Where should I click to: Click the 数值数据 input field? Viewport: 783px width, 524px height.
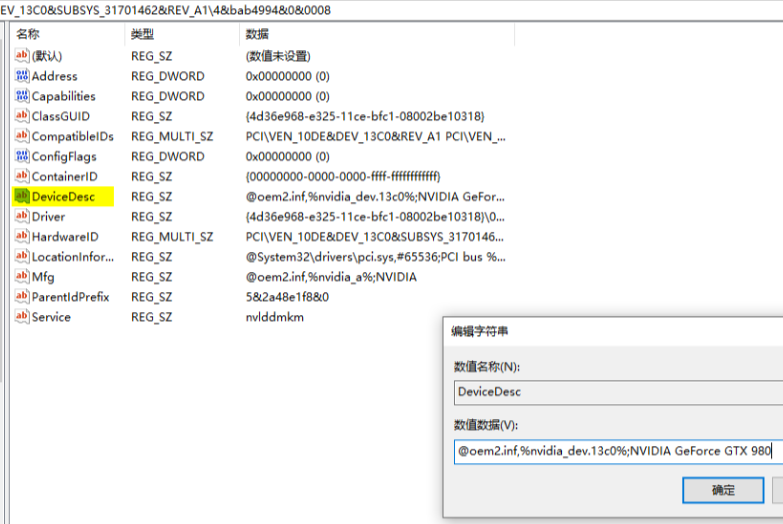click(x=618, y=452)
